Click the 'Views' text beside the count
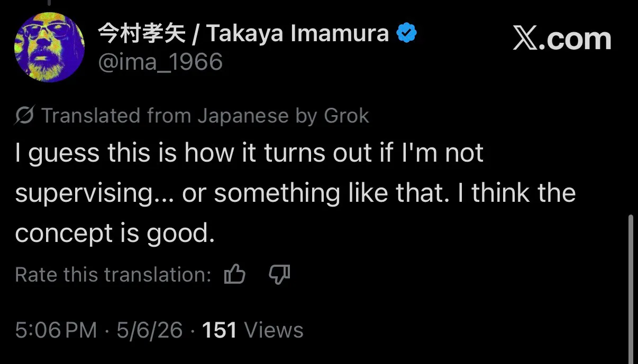 pyautogui.click(x=274, y=330)
